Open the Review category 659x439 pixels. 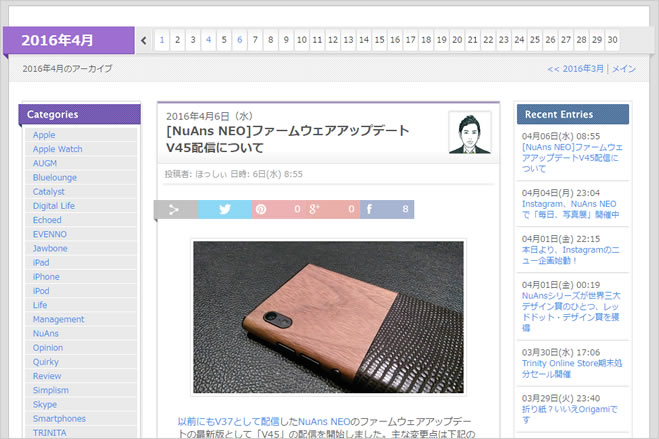click(x=47, y=376)
